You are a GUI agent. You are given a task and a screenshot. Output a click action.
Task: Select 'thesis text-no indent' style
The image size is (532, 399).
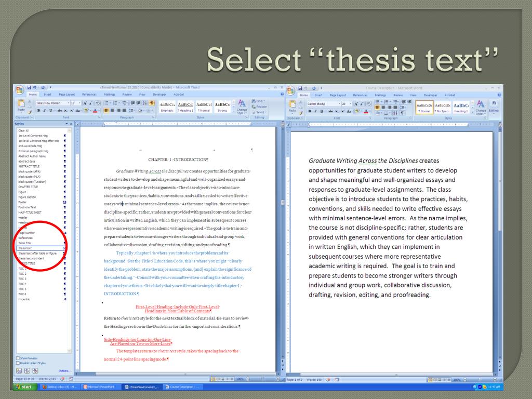(x=41, y=259)
